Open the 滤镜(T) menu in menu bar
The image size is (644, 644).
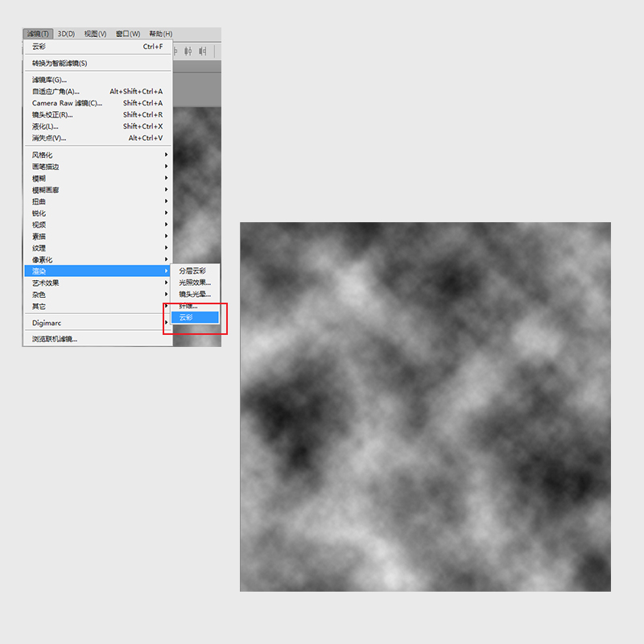pyautogui.click(x=38, y=34)
